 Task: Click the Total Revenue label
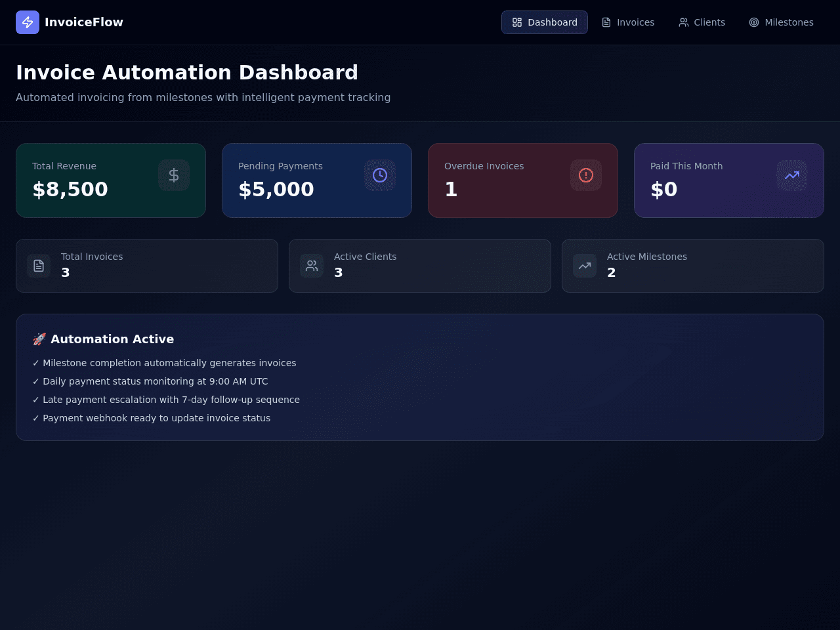click(64, 166)
